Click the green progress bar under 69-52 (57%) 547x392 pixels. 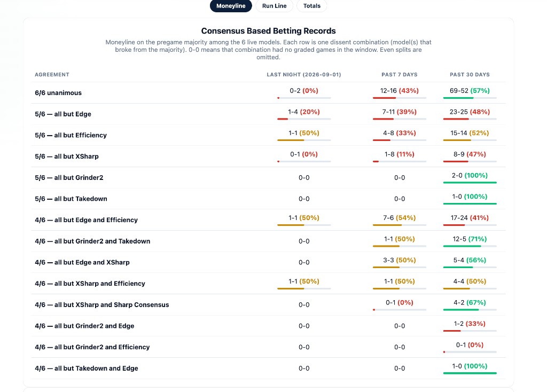click(x=458, y=98)
